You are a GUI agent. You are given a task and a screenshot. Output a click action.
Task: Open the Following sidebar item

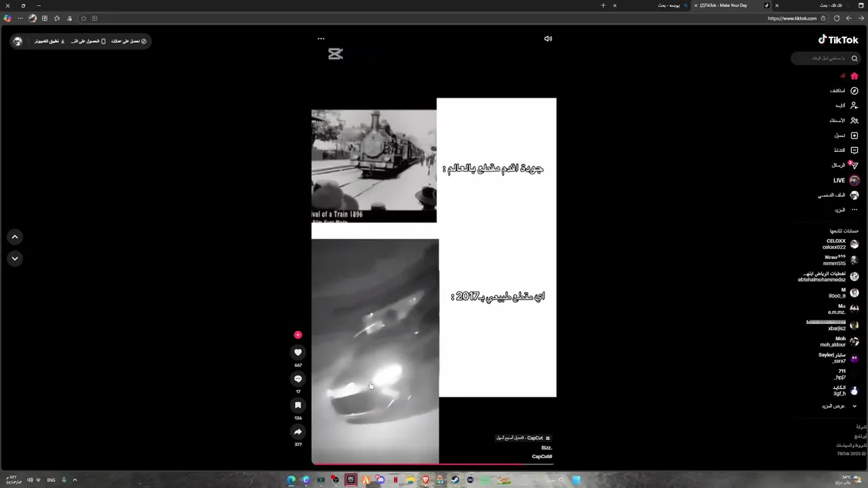[x=848, y=106]
